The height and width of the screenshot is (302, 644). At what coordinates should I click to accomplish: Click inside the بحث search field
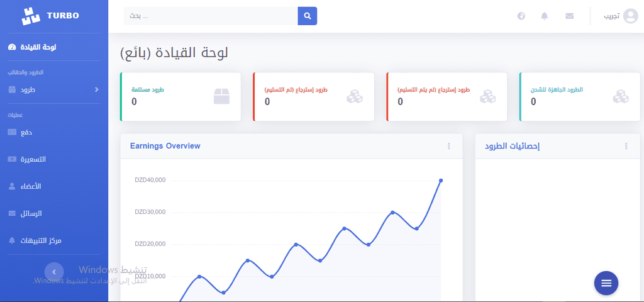click(x=211, y=16)
